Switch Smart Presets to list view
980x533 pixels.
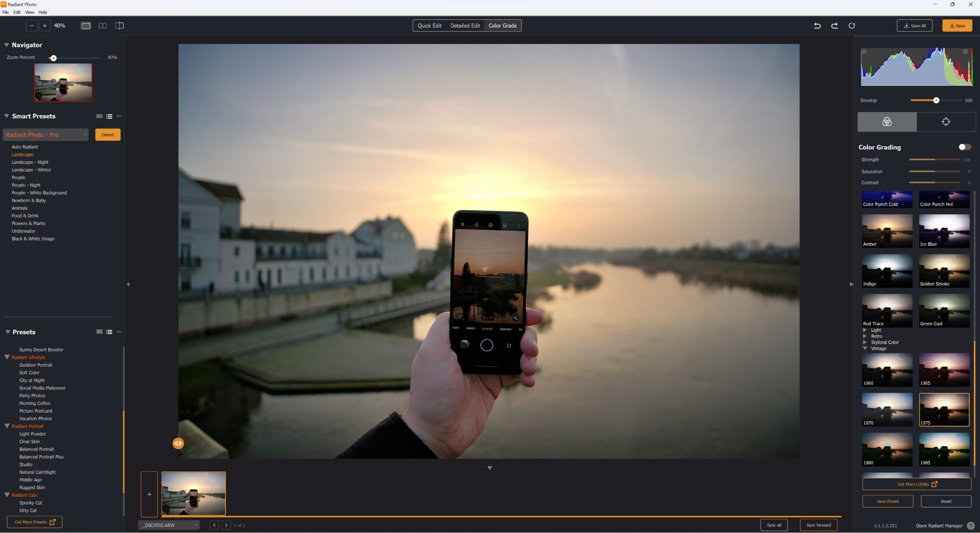[109, 116]
